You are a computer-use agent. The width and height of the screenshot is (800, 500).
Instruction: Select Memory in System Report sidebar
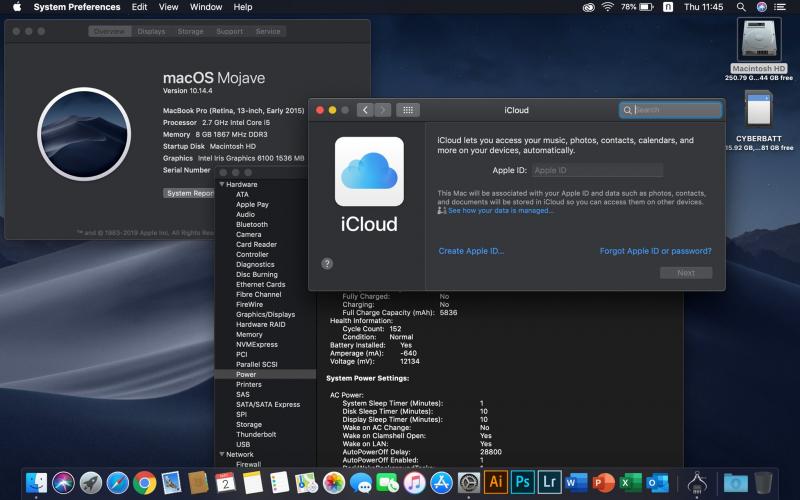pos(249,334)
